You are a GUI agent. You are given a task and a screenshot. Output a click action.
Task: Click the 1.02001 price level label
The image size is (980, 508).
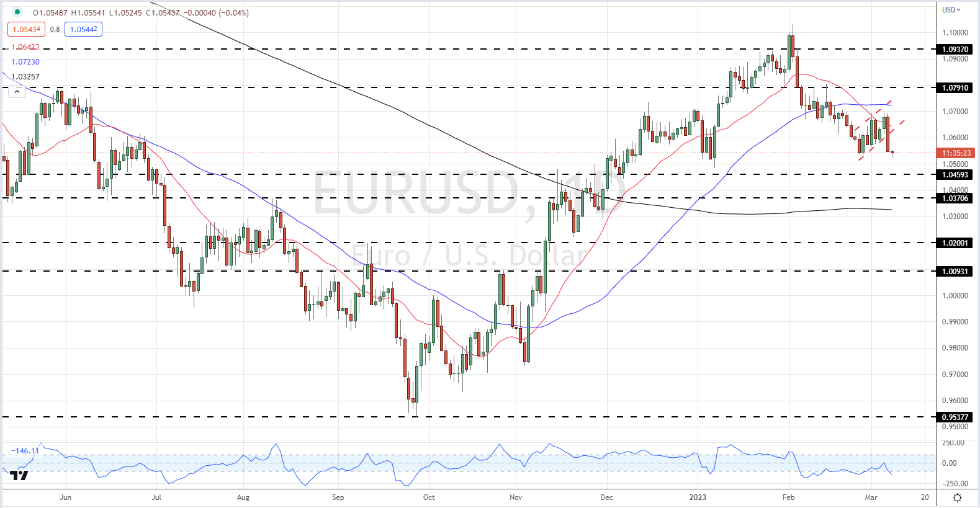point(955,243)
